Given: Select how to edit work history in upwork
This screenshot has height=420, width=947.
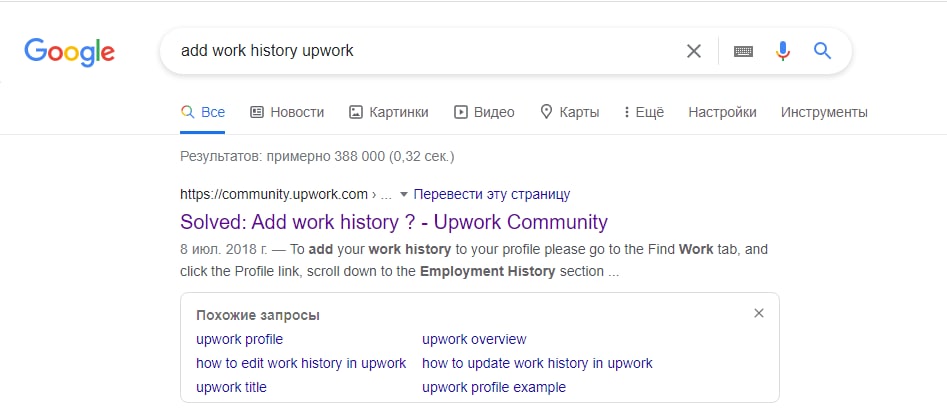Looking at the screenshot, I should point(301,363).
